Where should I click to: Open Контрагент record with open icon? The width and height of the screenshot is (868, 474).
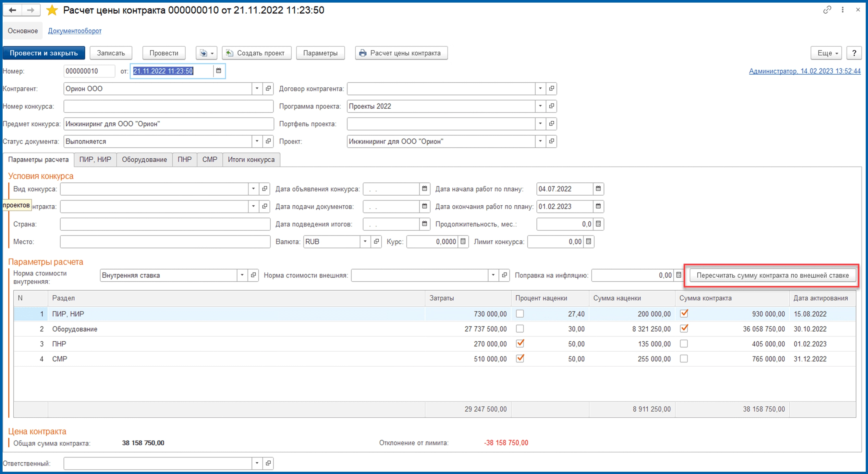268,89
